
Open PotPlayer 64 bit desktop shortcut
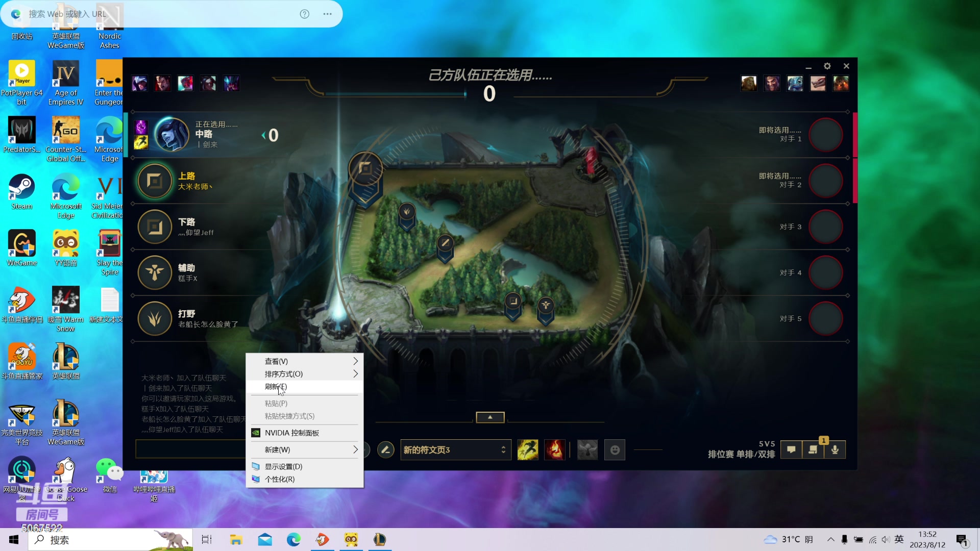click(x=22, y=83)
